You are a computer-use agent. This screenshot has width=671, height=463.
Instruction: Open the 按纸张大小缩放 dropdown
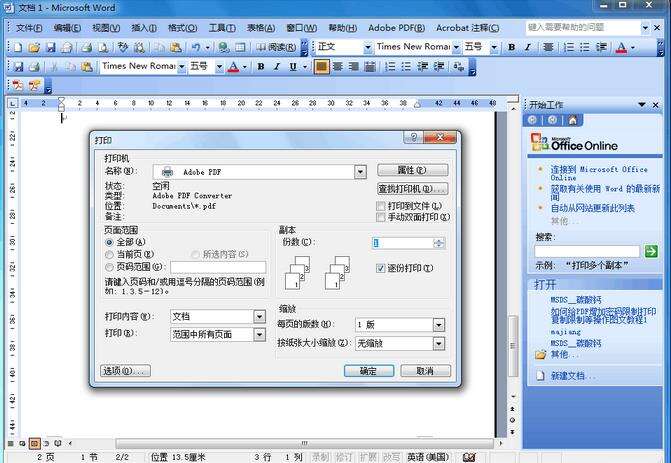coord(439,343)
